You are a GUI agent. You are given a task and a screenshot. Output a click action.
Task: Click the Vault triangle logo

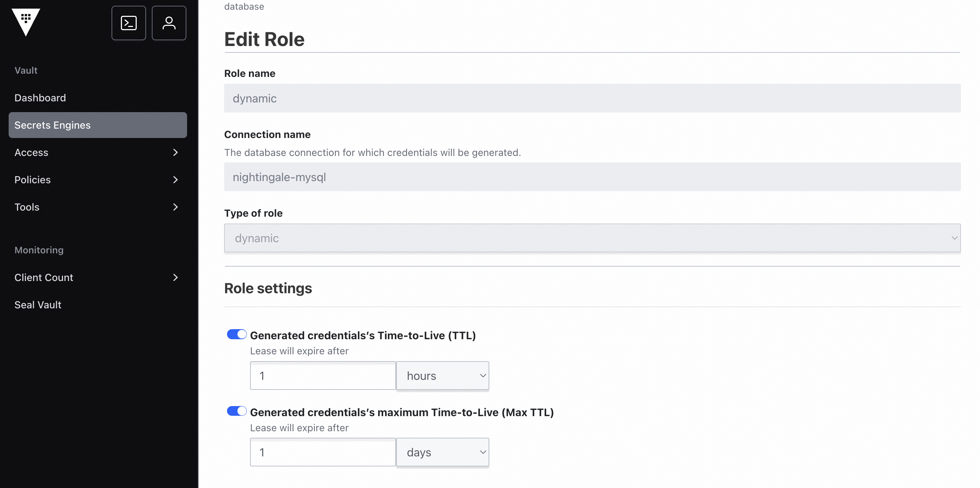[x=26, y=22]
